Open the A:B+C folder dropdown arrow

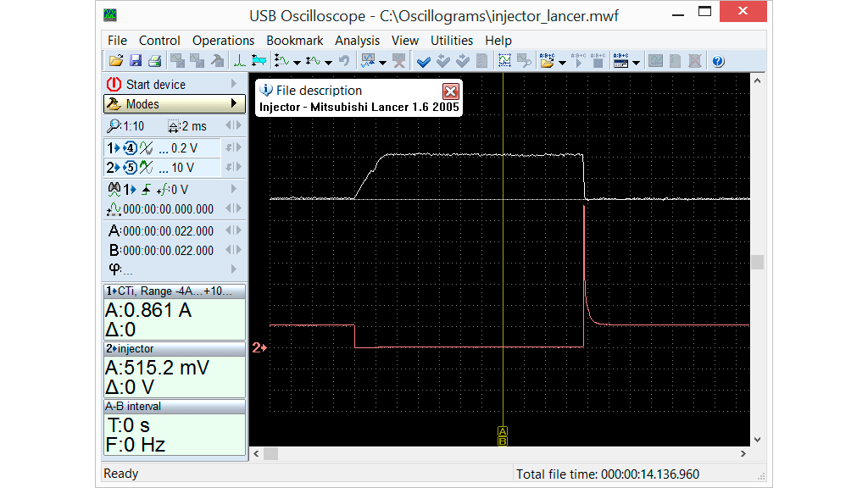pos(562,62)
